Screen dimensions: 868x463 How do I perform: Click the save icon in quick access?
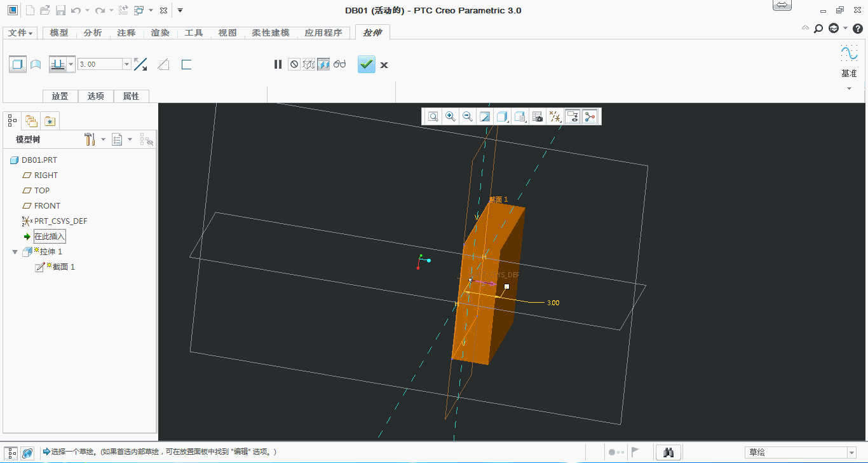coord(60,10)
